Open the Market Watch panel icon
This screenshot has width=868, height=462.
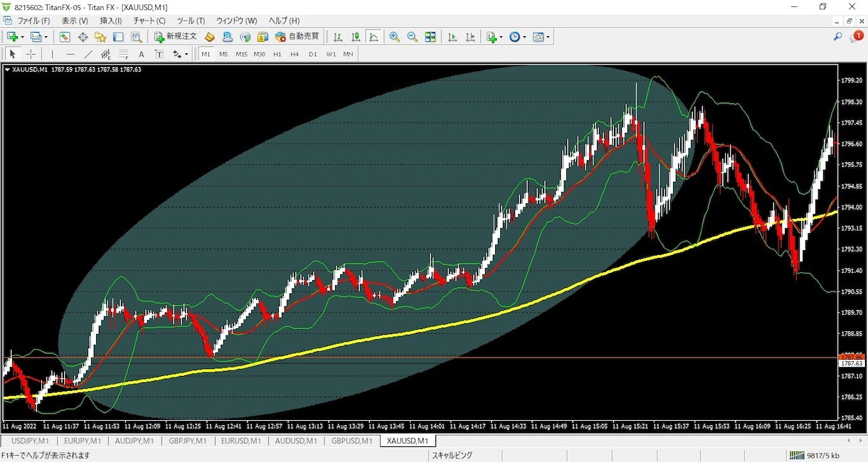[65, 37]
